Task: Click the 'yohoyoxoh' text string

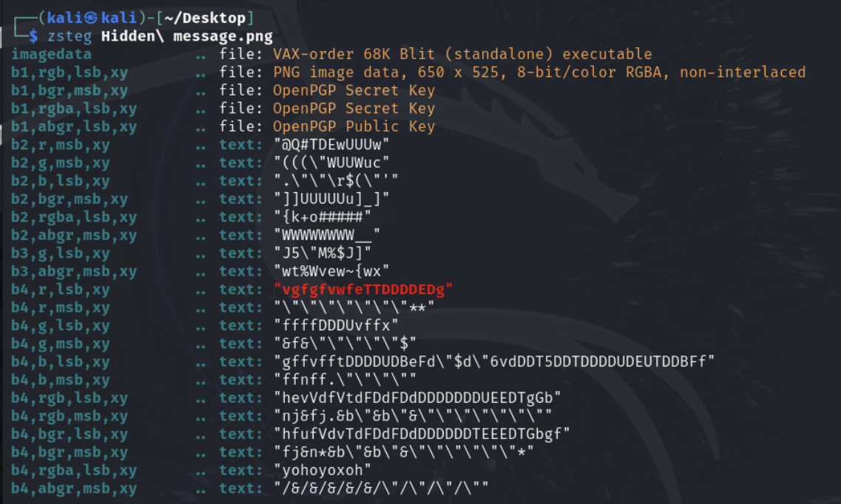Action: tap(322, 471)
